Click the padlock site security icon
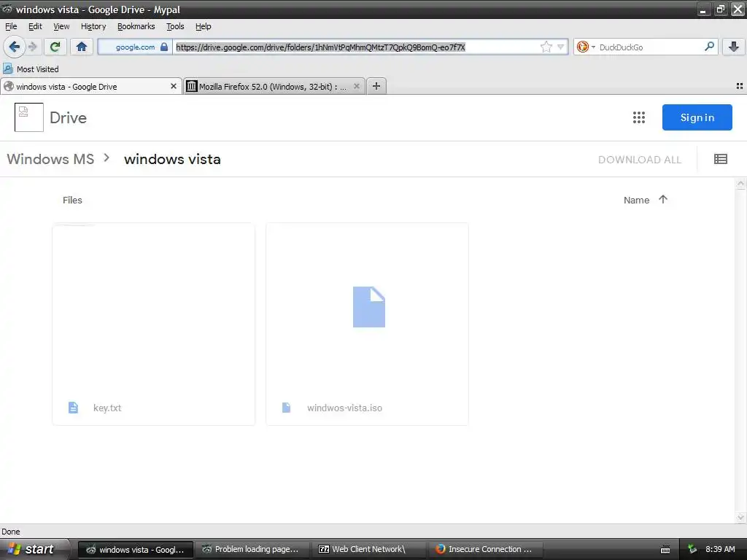Image resolution: width=747 pixels, height=560 pixels. tap(164, 47)
